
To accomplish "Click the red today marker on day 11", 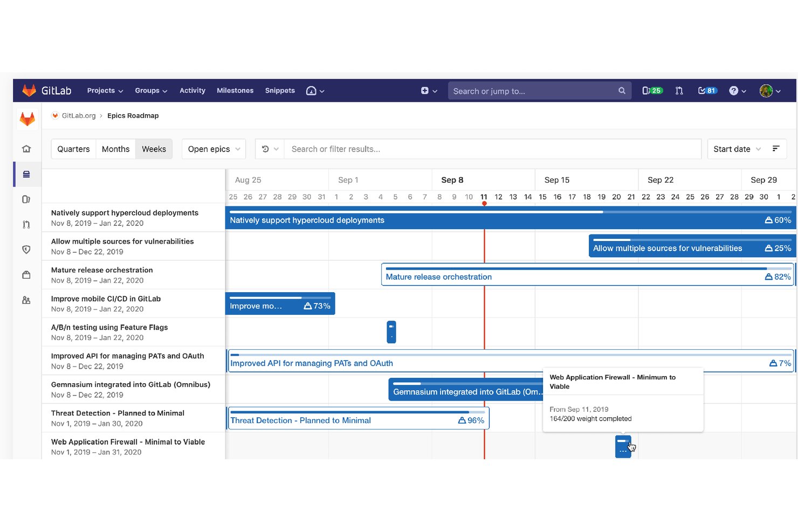I will pos(484,203).
